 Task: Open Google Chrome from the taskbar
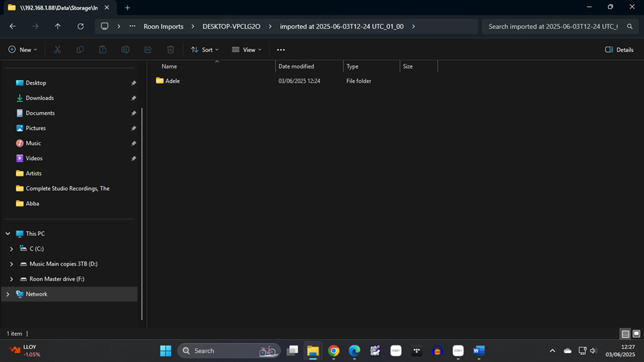click(334, 351)
